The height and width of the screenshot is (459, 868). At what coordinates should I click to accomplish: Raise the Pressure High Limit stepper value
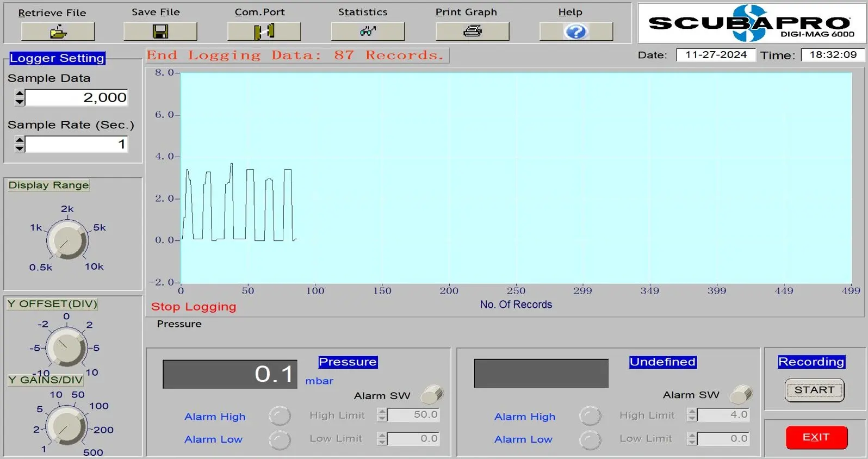click(382, 412)
